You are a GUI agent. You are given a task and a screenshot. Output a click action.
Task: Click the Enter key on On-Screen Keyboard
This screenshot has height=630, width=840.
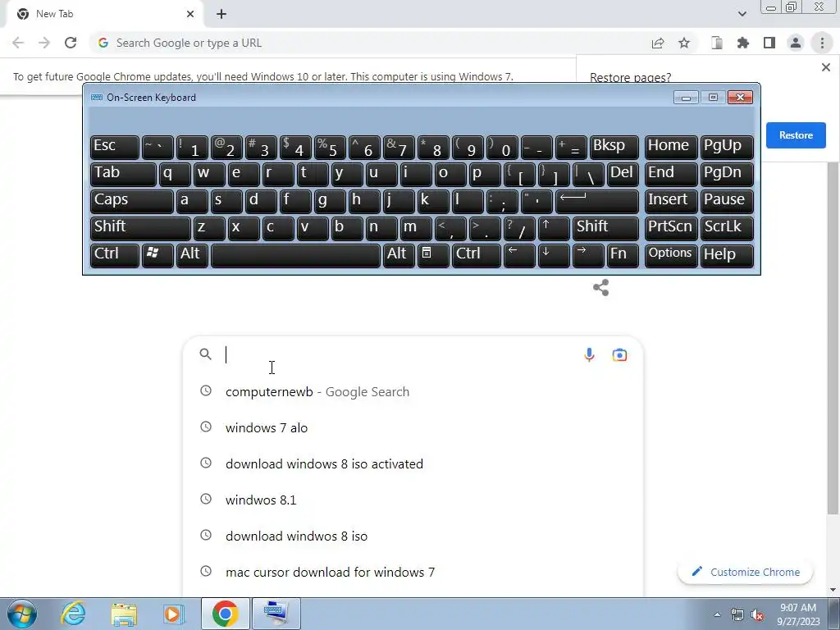tap(597, 201)
